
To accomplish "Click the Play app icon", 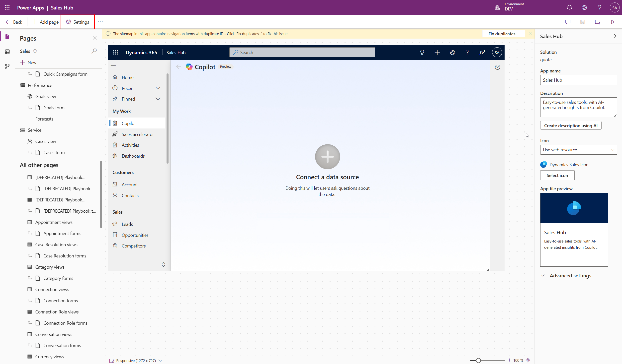I will coord(613,22).
